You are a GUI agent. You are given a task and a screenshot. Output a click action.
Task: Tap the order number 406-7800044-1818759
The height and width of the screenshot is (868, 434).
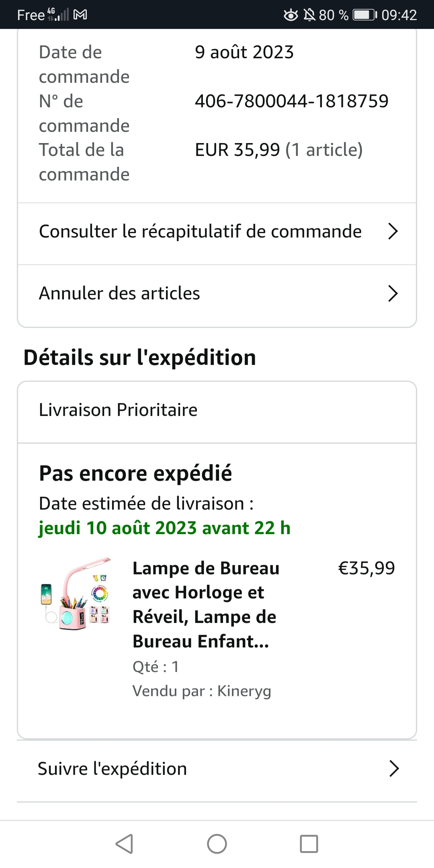292,101
